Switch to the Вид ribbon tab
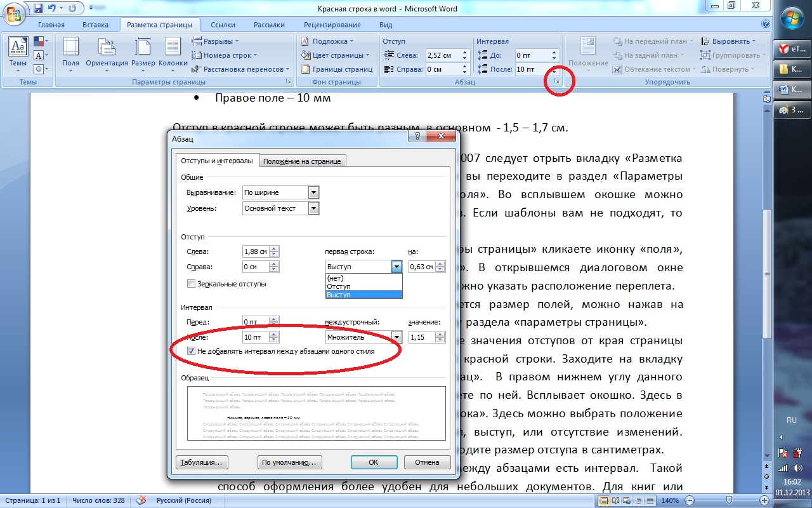Viewport: 812px width, 508px height. (385, 25)
